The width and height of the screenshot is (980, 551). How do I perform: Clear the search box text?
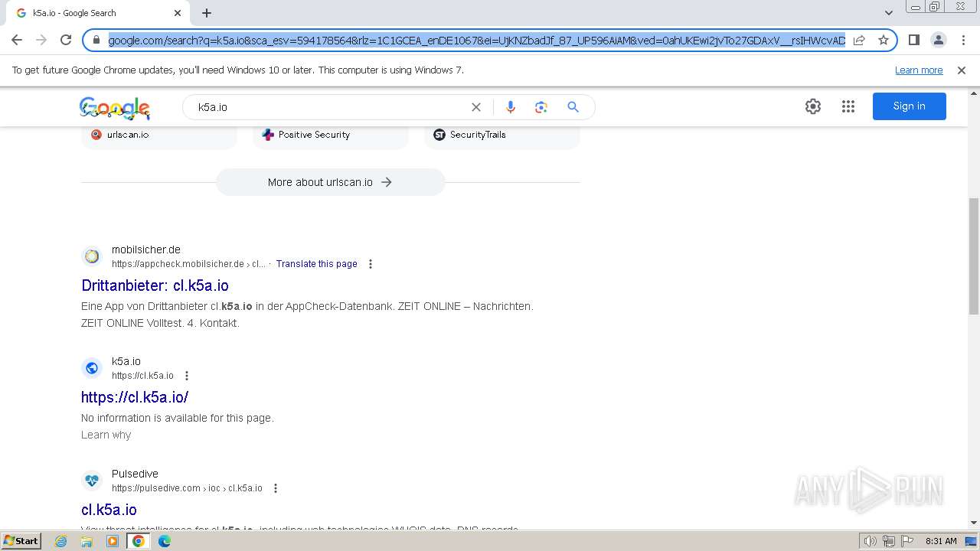[476, 107]
